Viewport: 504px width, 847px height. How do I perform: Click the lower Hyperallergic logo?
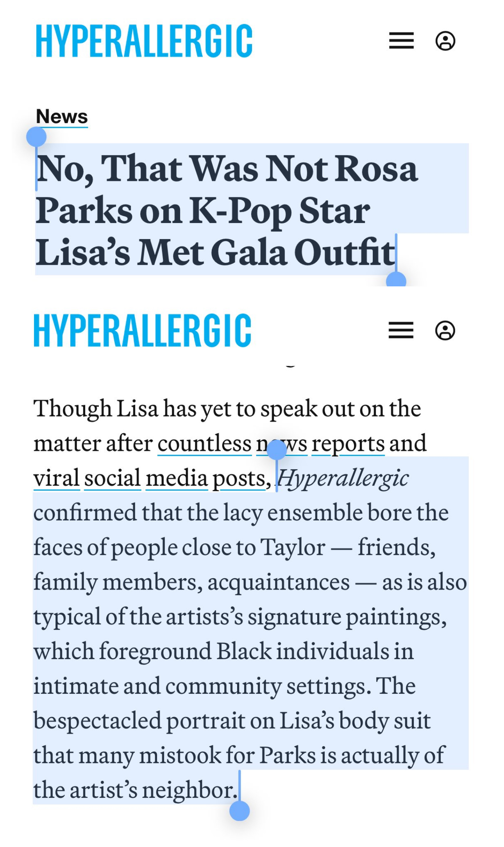coord(142,330)
